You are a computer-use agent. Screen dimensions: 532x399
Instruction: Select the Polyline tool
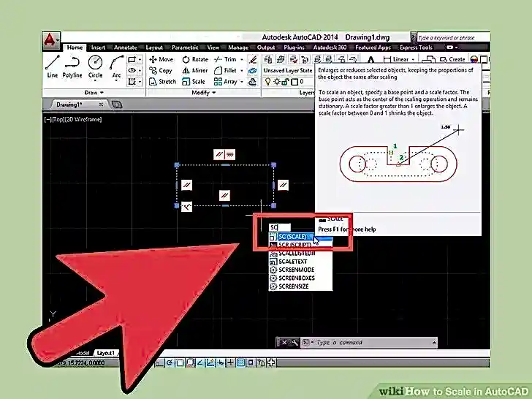(72, 66)
